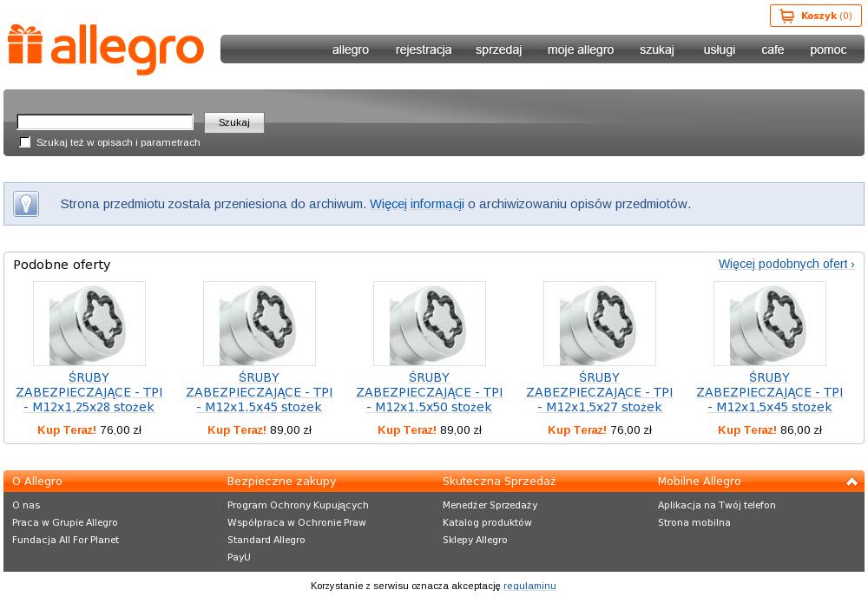This screenshot has width=868, height=603.
Task: Click Kup Teraz 86,00 zł price
Action: pyautogui.click(x=769, y=429)
